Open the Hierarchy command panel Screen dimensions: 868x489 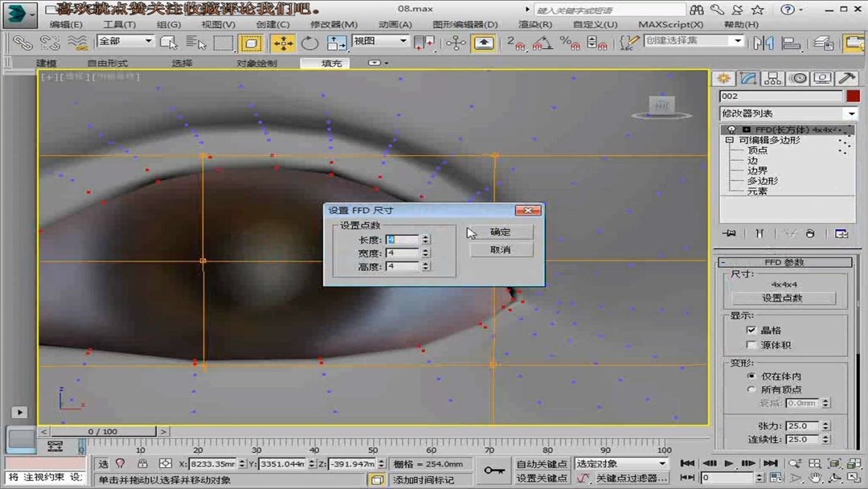coord(773,78)
